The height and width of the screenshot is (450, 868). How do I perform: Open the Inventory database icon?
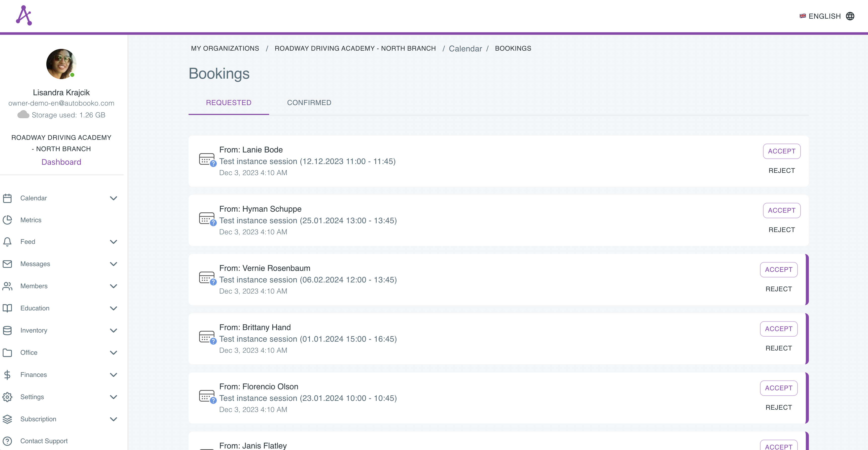point(7,330)
